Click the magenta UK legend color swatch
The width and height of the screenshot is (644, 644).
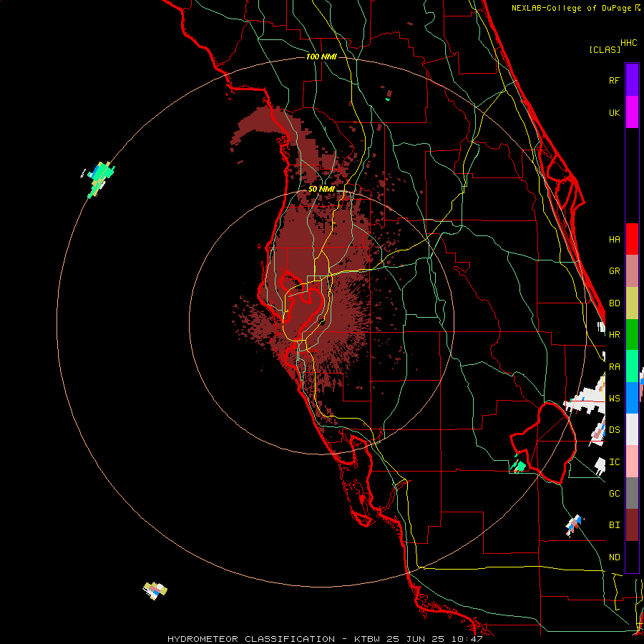(632, 112)
